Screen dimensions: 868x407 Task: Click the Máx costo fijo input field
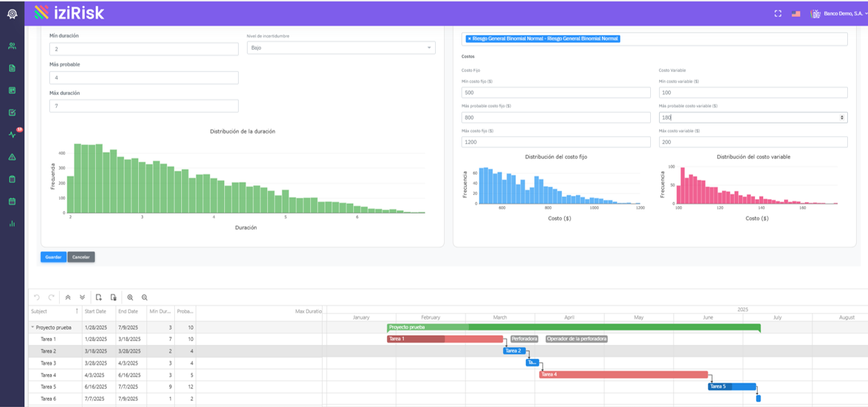556,142
